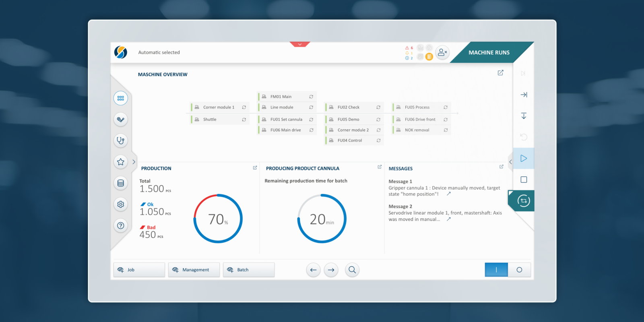Expand the red pull-down tab at top
644x322 pixels.
click(300, 44)
